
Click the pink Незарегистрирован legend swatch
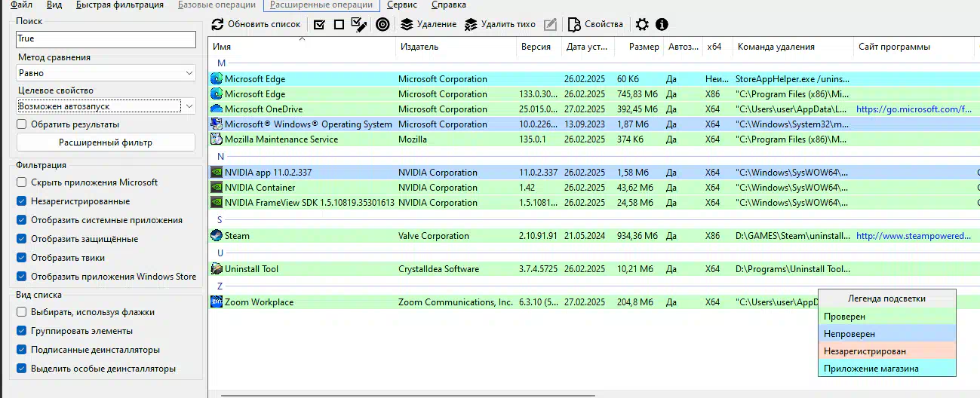(887, 351)
